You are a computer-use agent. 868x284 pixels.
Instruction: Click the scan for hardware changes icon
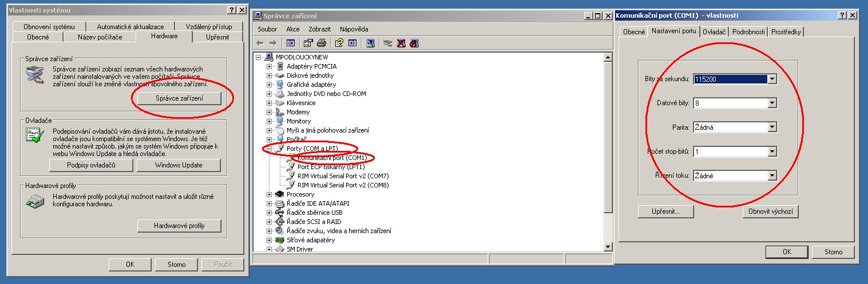370,43
